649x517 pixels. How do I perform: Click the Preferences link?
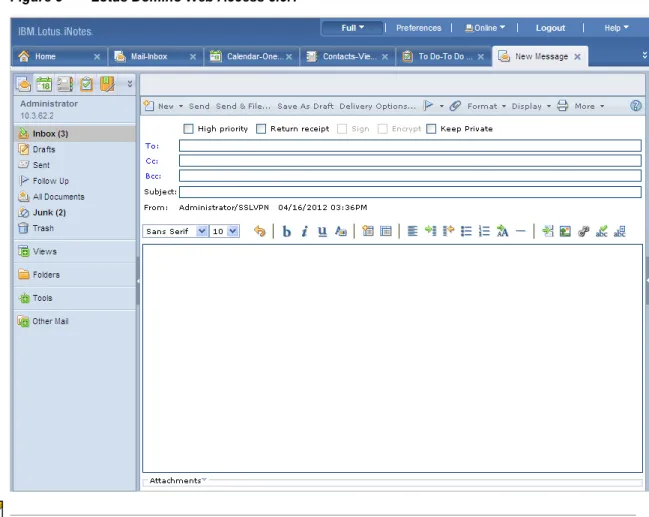tap(418, 28)
